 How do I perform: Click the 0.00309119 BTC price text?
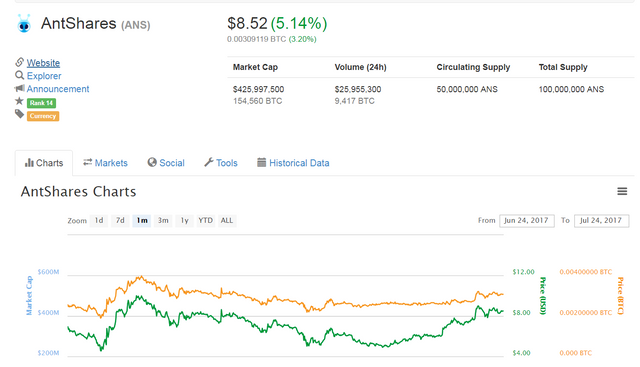256,39
